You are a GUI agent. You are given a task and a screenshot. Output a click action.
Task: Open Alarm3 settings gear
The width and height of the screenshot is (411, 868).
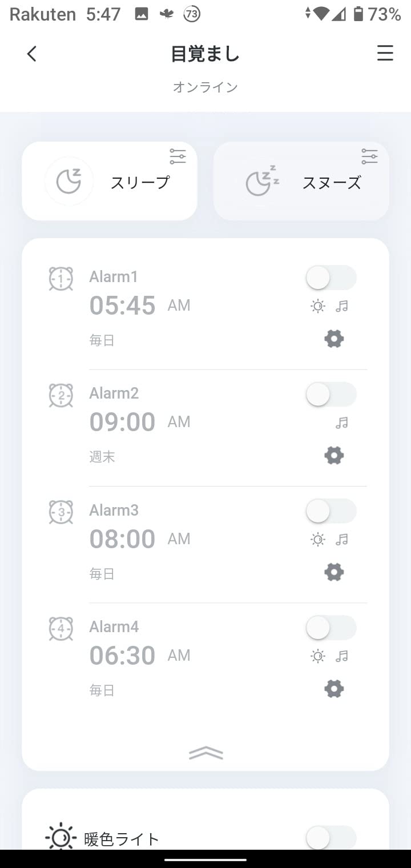pos(334,572)
